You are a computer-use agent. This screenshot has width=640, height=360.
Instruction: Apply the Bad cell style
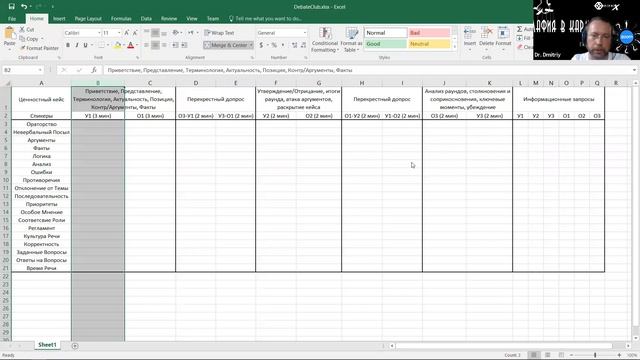click(x=429, y=33)
